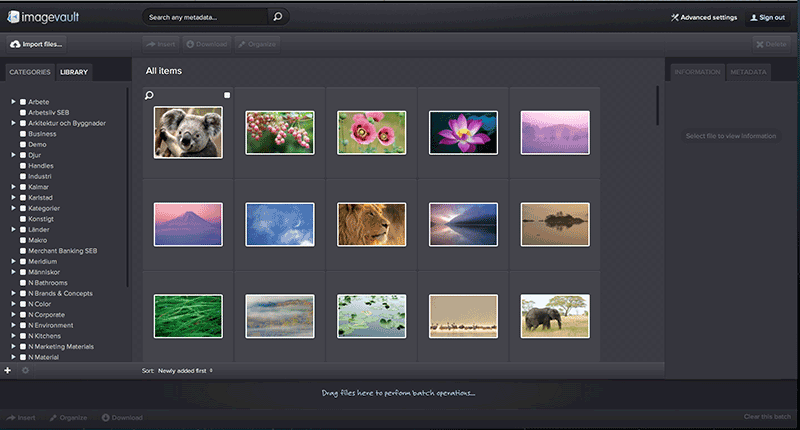Screen dimensions: 800x430
Task: Expand the Djur library folder
Action: coord(12,155)
